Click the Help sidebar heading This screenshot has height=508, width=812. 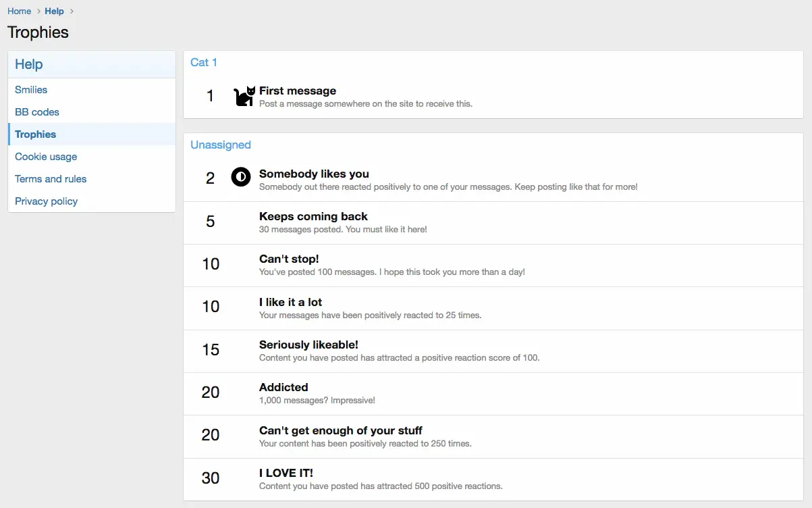29,64
